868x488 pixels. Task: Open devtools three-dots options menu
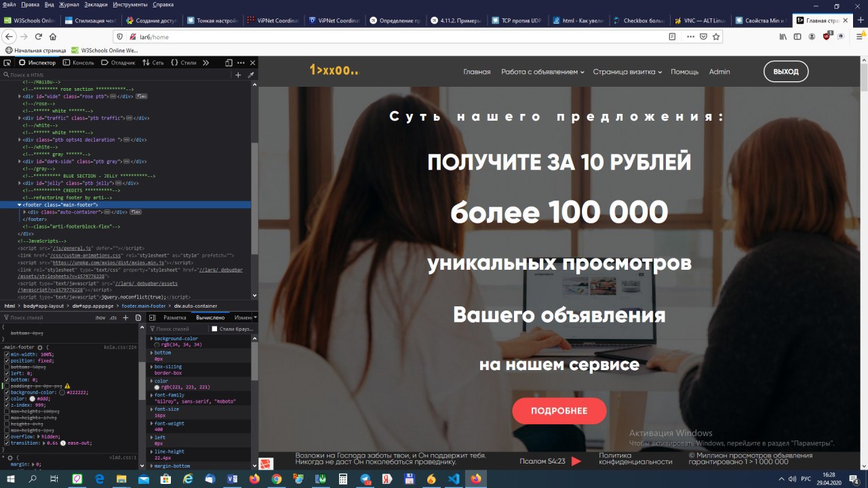pyautogui.click(x=241, y=62)
